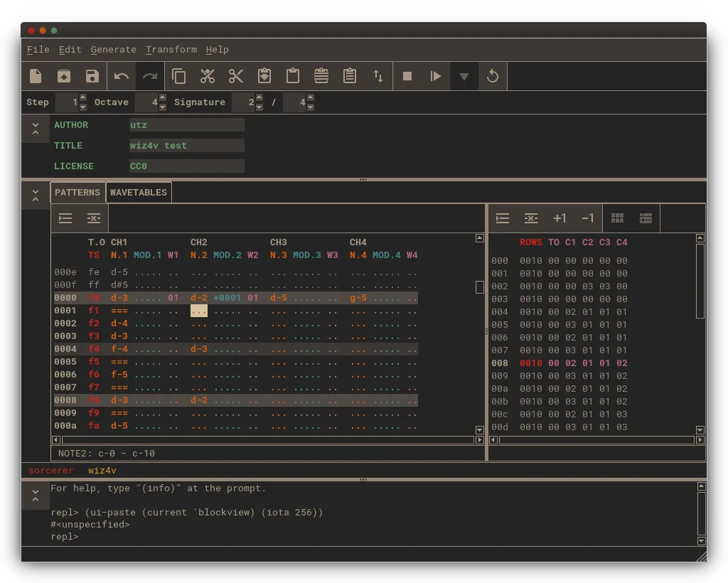Collapse the REPL console chevron

(35, 496)
